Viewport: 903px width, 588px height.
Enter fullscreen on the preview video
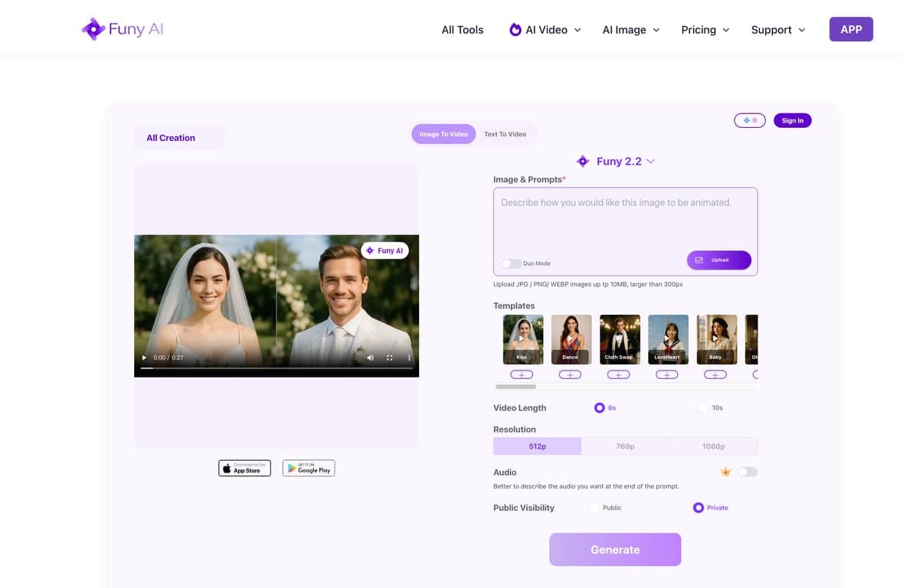389,358
